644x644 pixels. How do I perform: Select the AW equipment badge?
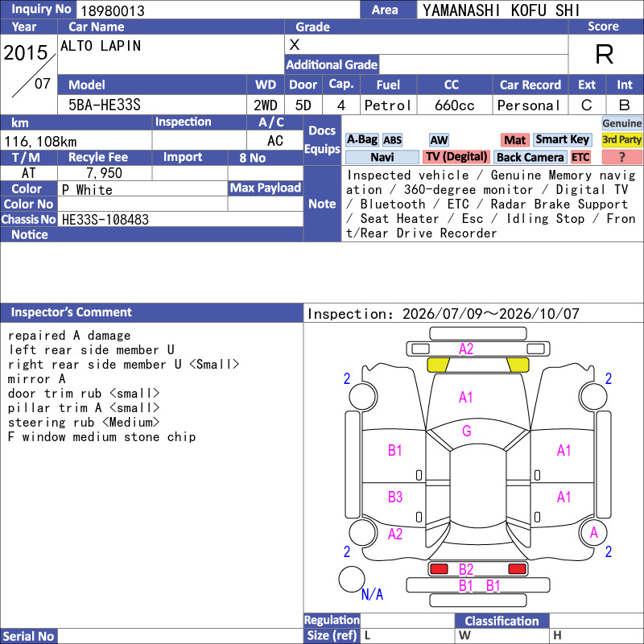point(439,140)
